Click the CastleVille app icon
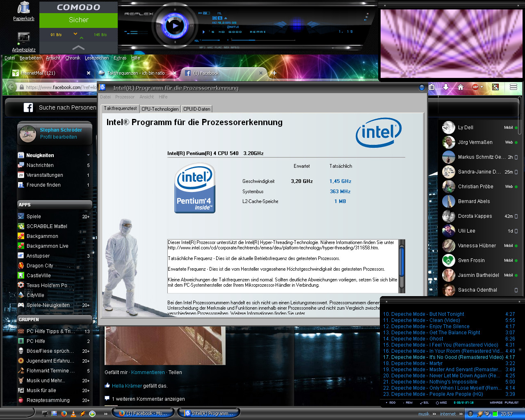Screen dimensions: 525x420 coord(21,276)
